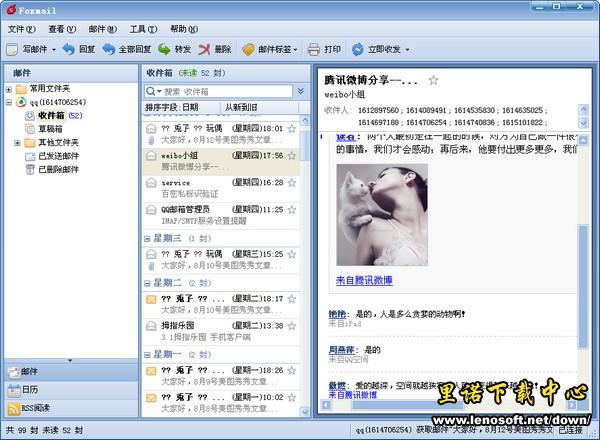Open the 立即收发 dropdown arrow

coord(407,50)
